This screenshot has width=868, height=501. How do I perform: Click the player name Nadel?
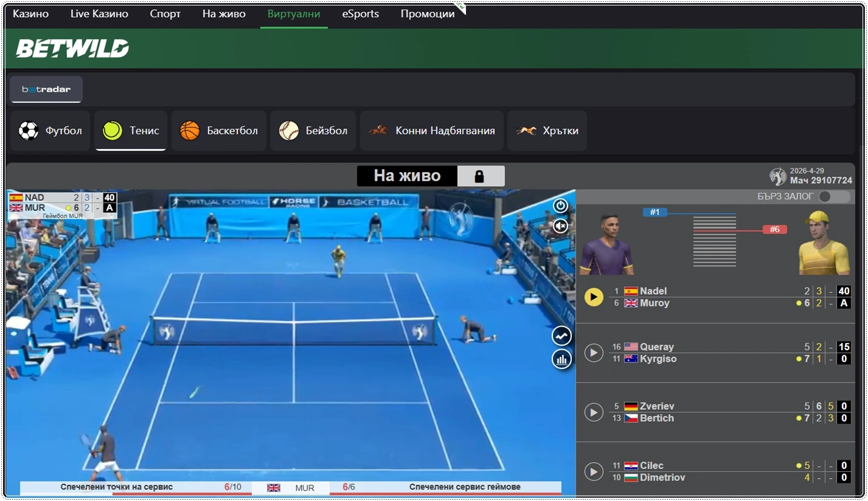653,291
